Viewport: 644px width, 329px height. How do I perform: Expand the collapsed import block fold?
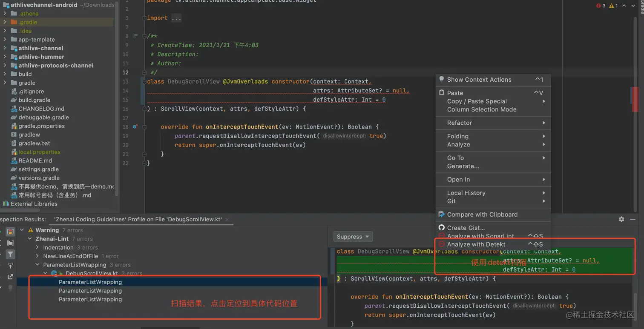(x=144, y=18)
